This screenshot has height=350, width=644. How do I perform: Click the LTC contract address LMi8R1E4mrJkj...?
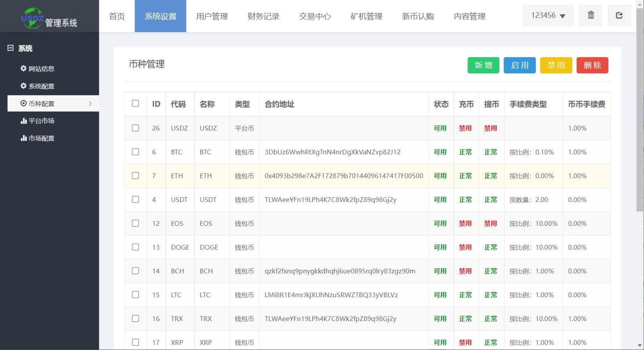pyautogui.click(x=331, y=295)
